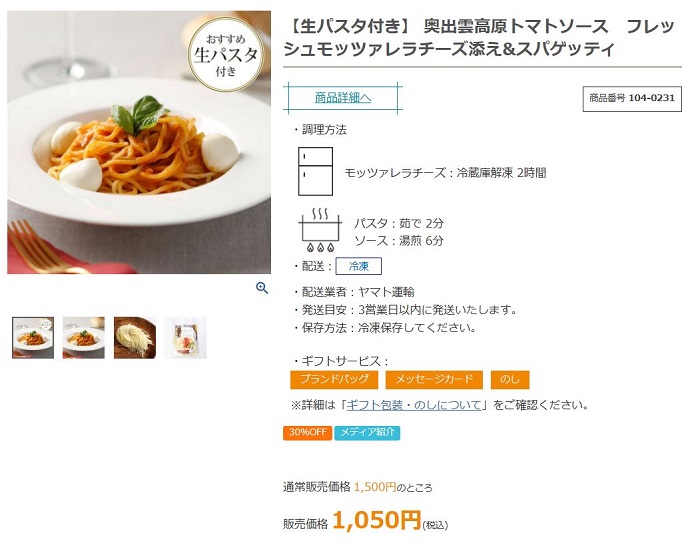Click the 商品番号 104-0231 box

pyautogui.click(x=632, y=99)
